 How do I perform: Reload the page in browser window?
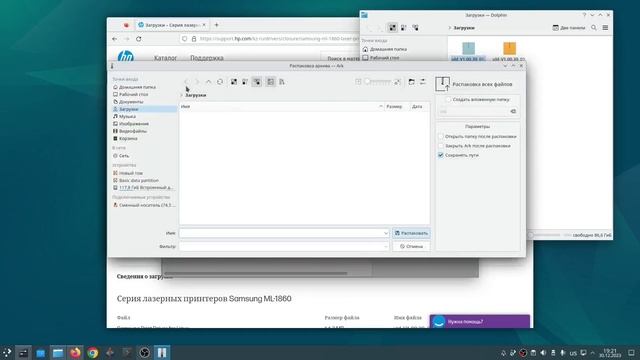pos(139,39)
